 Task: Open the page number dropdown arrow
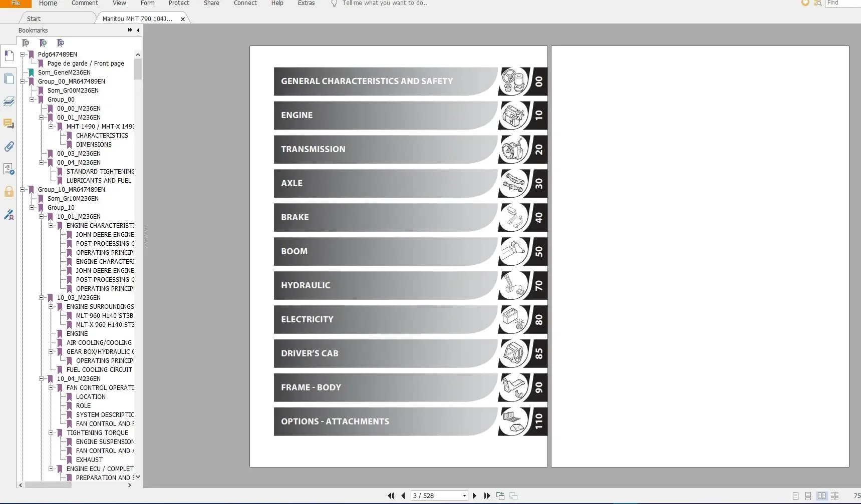coord(464,495)
